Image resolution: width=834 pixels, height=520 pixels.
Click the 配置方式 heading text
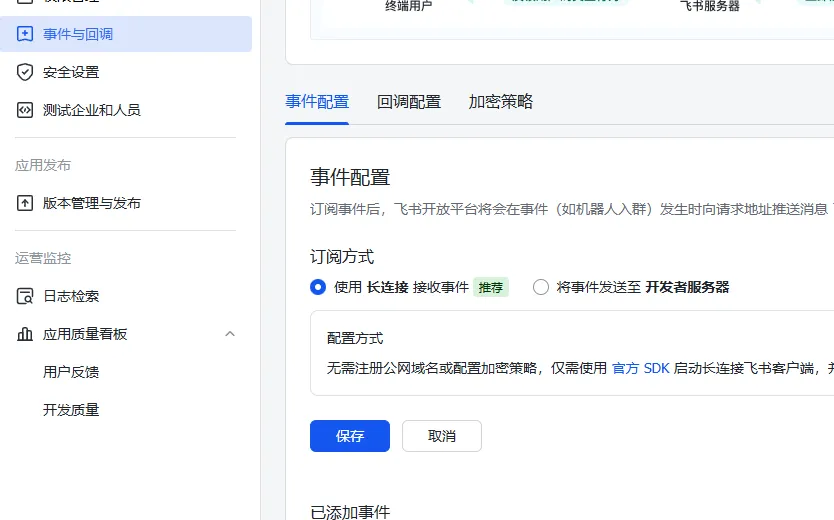(x=355, y=338)
